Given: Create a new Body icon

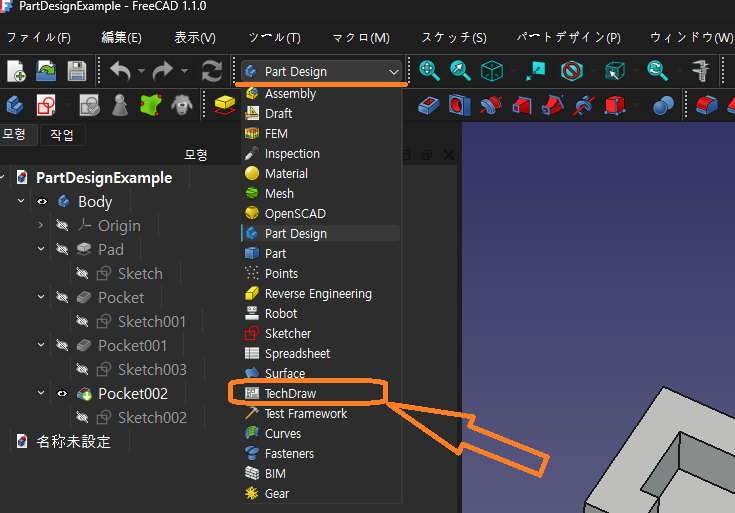Looking at the screenshot, I should coord(15,105).
